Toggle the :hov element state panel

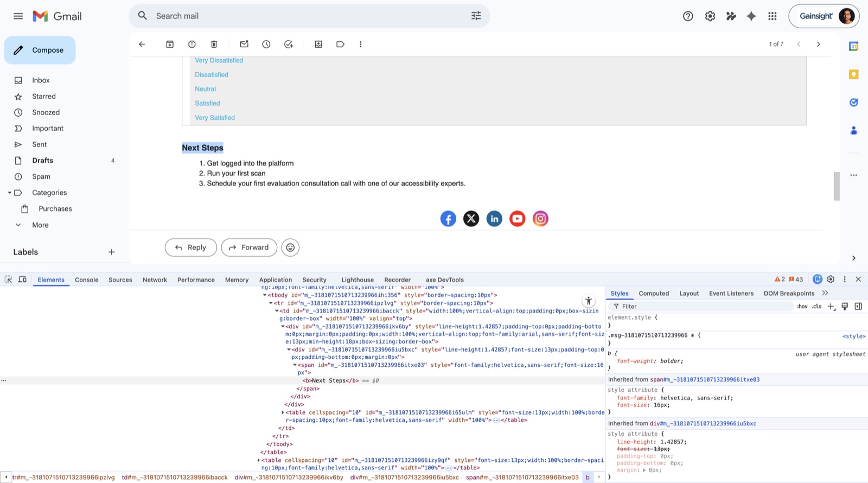(x=802, y=307)
